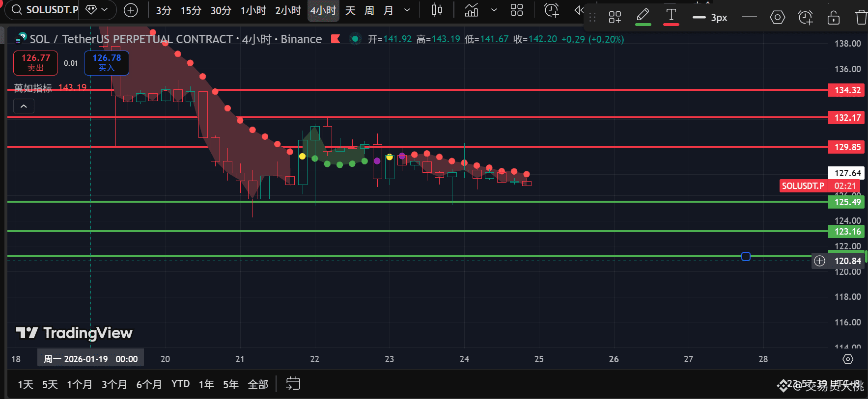Set range to 1年

click(206, 384)
